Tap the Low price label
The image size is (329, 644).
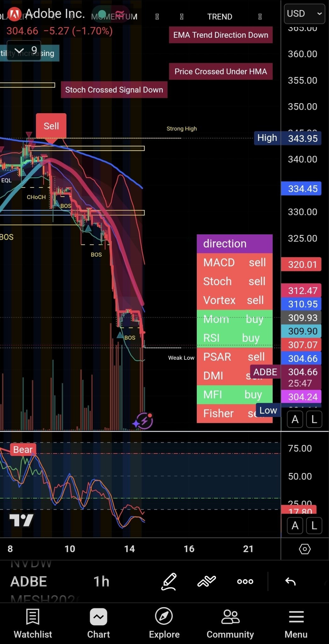pos(268,410)
